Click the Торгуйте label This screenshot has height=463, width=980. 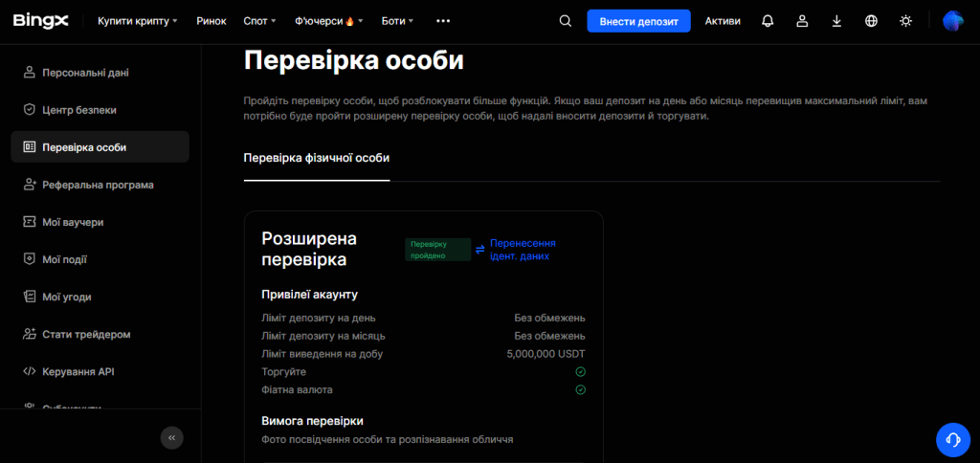[283, 372]
